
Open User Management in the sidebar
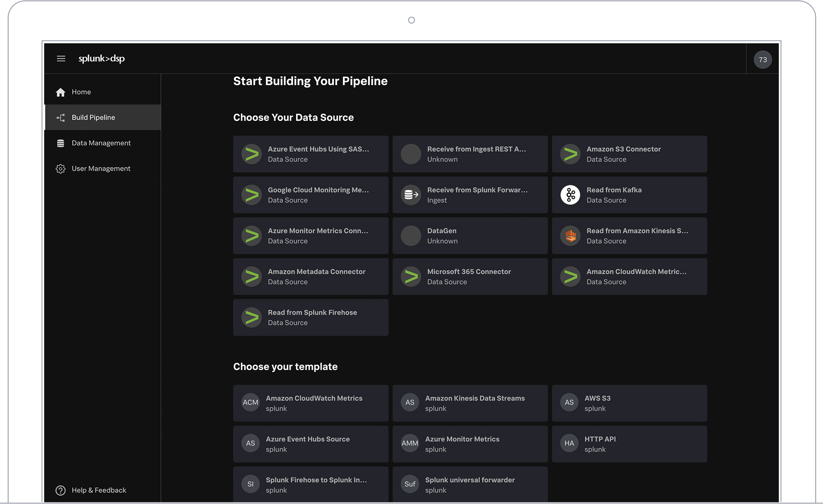[102, 169]
